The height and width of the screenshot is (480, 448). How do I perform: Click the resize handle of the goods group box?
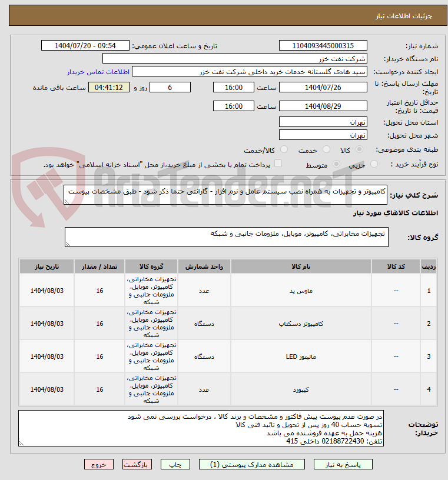click(x=68, y=244)
